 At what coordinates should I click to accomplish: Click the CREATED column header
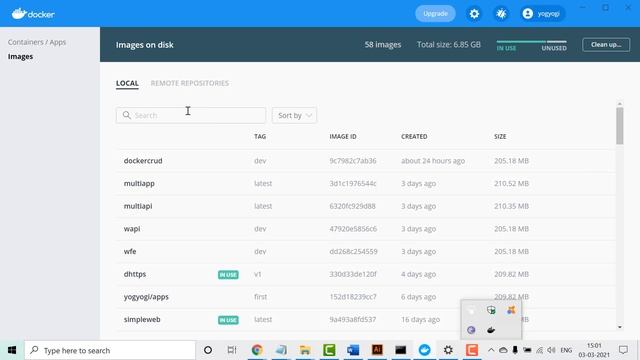414,136
